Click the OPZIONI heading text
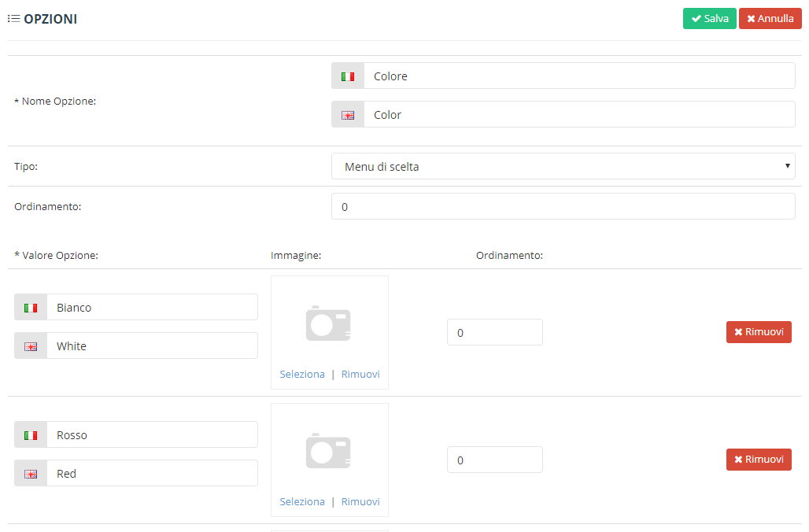The image size is (809, 532). (x=50, y=19)
